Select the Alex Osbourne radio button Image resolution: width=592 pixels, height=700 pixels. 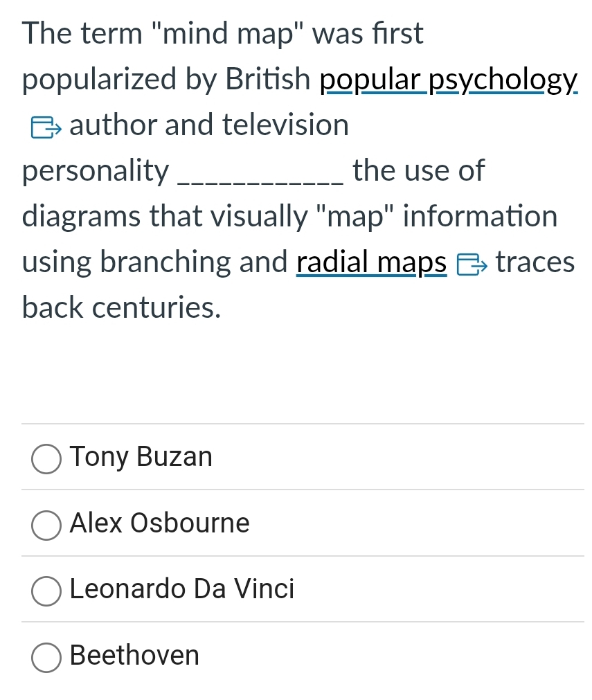pyautogui.click(x=45, y=525)
